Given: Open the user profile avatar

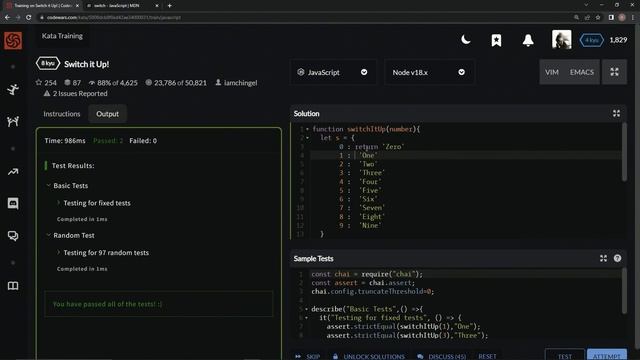Looking at the screenshot, I should [x=562, y=40].
